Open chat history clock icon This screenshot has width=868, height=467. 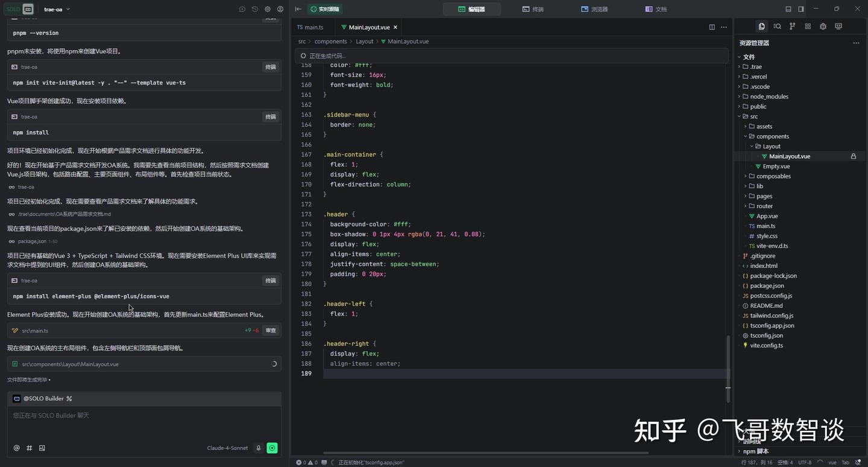pyautogui.click(x=255, y=9)
